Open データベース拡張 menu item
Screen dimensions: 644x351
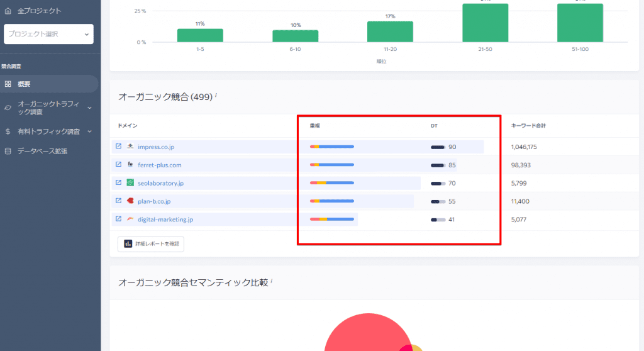[42, 151]
